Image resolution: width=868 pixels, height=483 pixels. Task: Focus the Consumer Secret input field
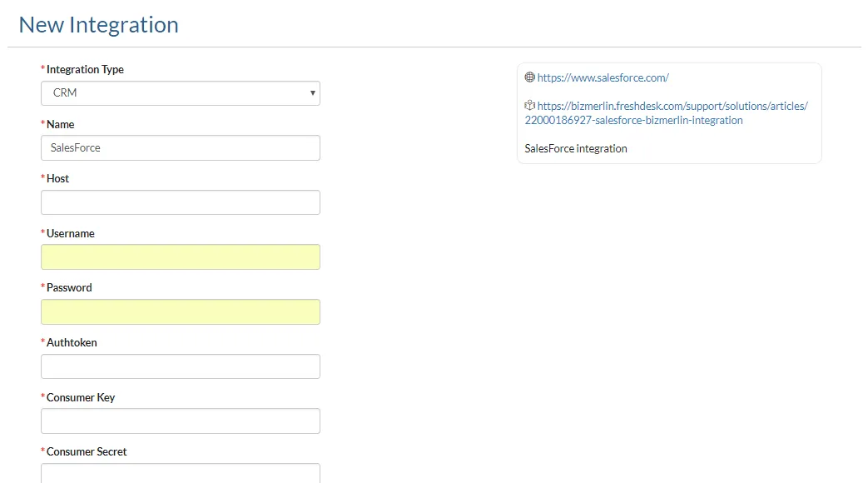point(181,473)
